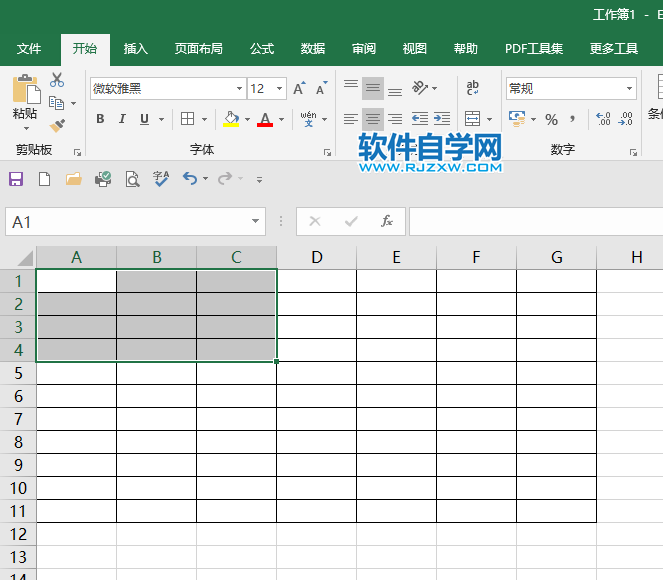
Task: Switch to the 页面布局 tab
Action: point(199,49)
